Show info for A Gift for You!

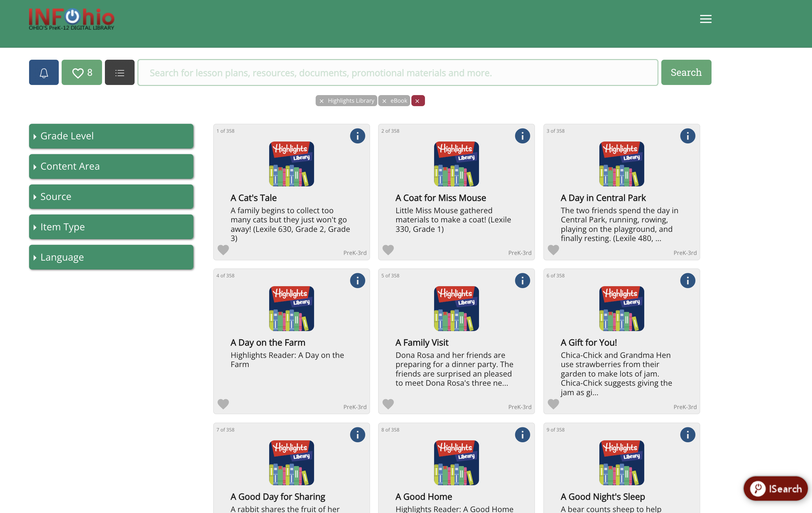[688, 281]
